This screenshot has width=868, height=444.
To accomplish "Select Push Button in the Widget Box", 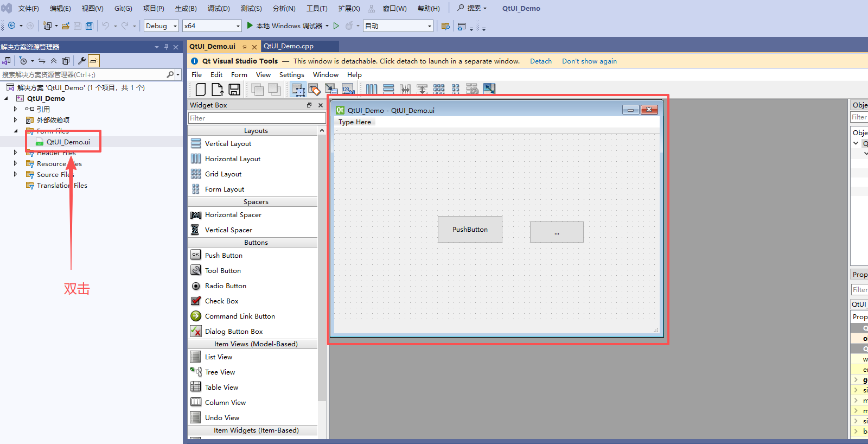I will (224, 255).
